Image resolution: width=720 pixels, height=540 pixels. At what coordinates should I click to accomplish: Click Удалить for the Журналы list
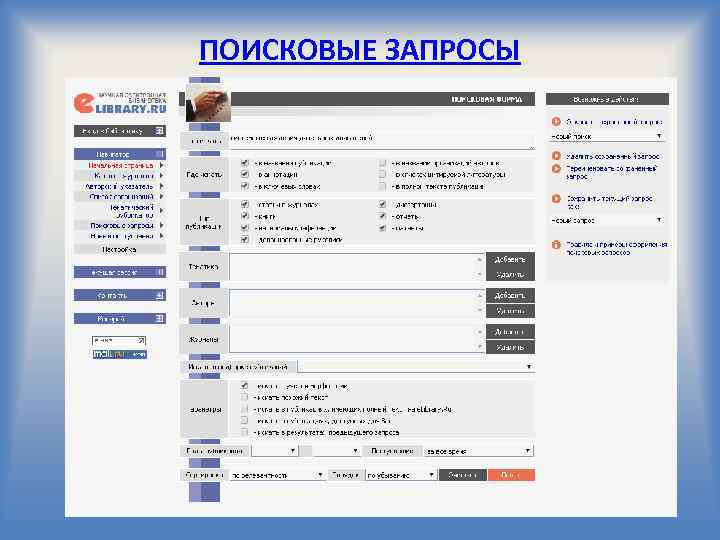(x=510, y=347)
